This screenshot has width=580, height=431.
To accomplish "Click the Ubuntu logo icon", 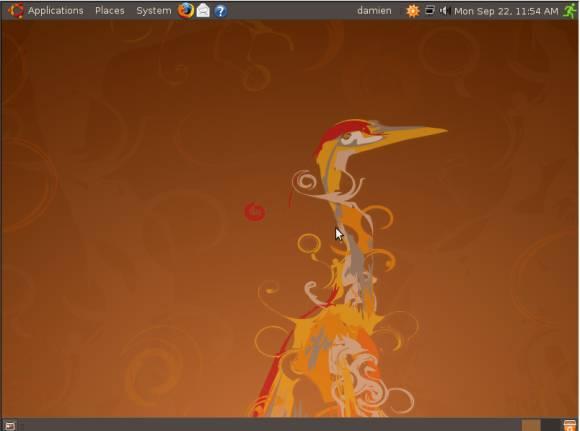I will click(16, 10).
